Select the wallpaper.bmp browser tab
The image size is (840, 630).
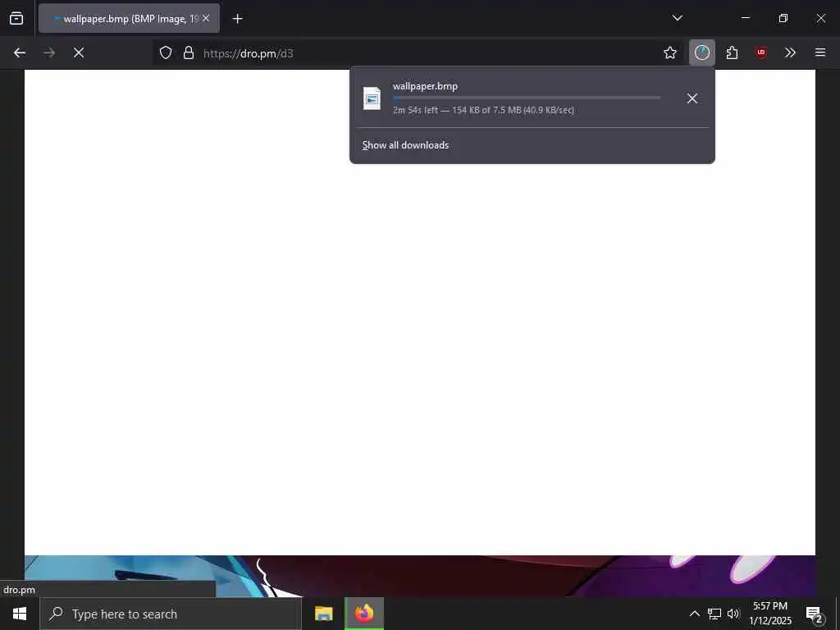129,18
